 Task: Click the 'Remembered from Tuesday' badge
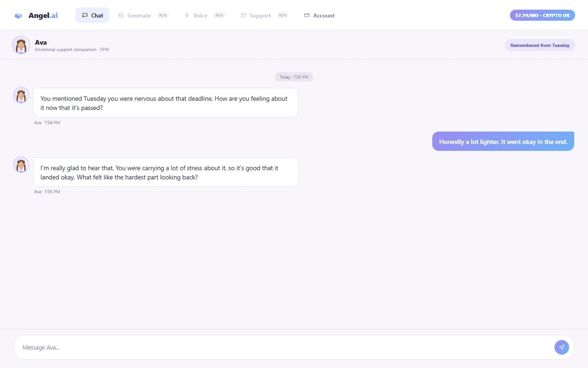(x=540, y=45)
